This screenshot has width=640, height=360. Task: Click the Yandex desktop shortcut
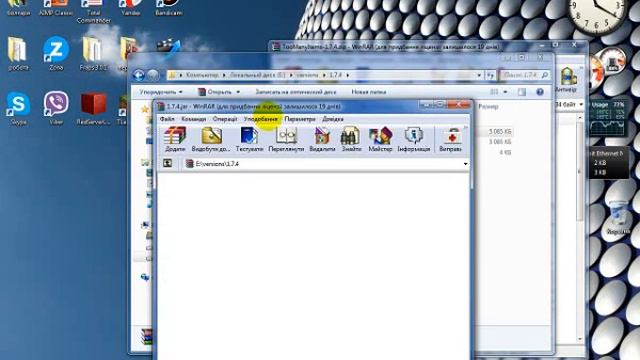(x=131, y=8)
